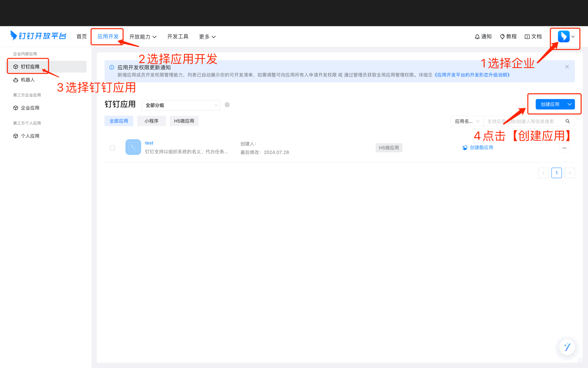Expand the 更多 dropdown menu

207,37
